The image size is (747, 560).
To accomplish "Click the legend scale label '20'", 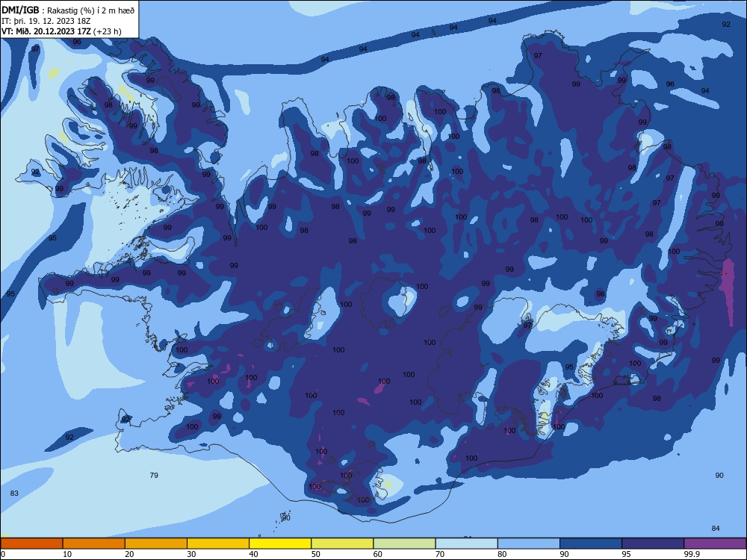I will [129, 554].
